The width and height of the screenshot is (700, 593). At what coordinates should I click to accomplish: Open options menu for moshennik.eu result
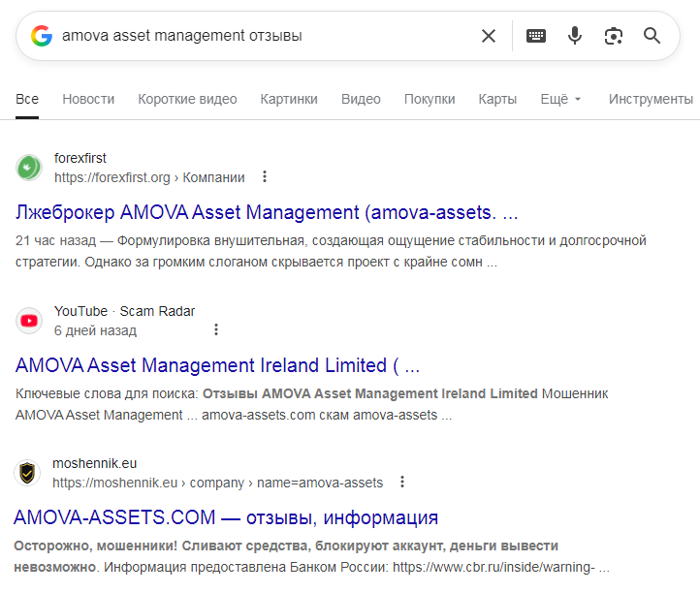tap(402, 483)
